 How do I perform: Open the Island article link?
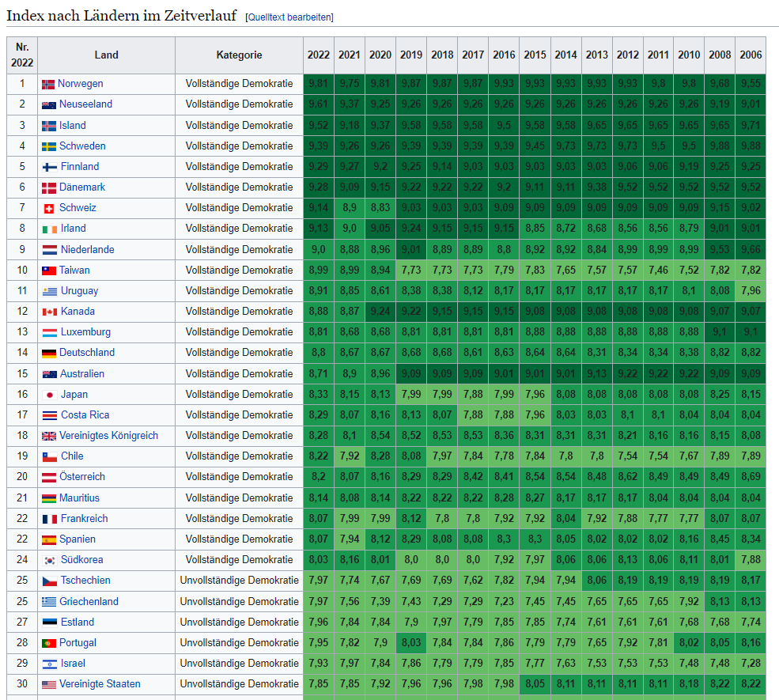tap(73, 125)
